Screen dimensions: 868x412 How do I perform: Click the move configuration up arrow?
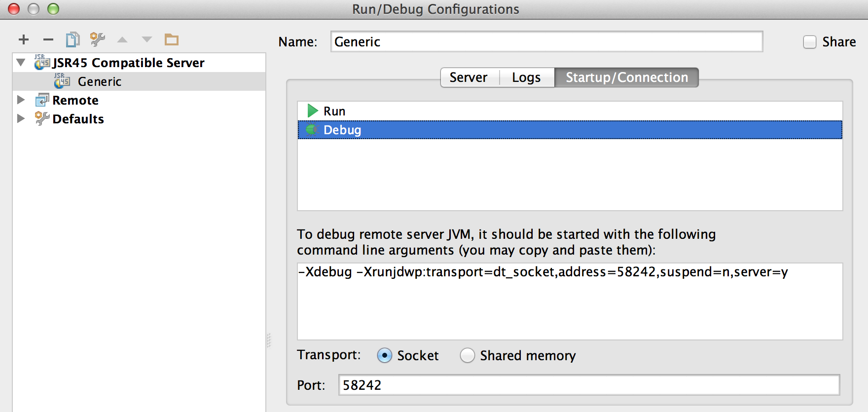tap(122, 39)
